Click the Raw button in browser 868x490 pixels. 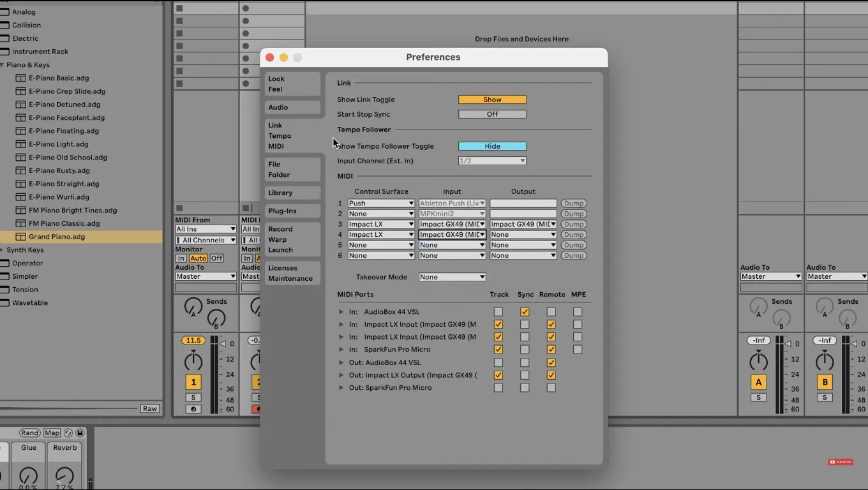[150, 408]
